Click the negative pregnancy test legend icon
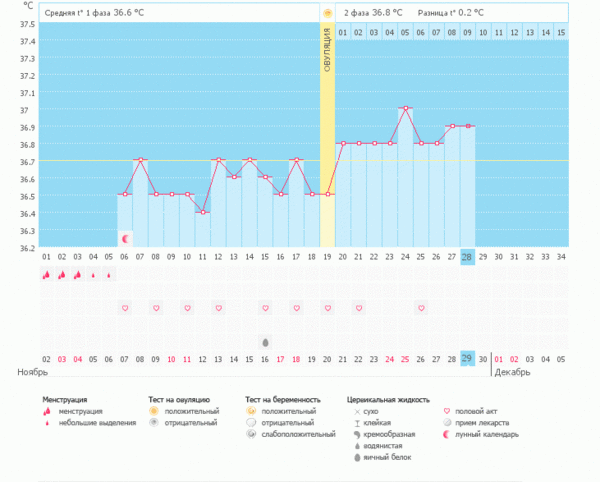This screenshot has width=600, height=482. (x=251, y=423)
